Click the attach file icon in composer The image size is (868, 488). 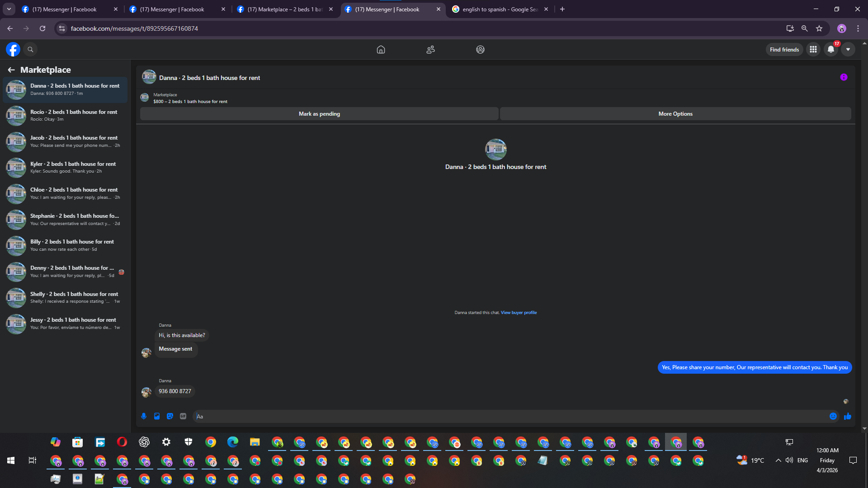(157, 416)
